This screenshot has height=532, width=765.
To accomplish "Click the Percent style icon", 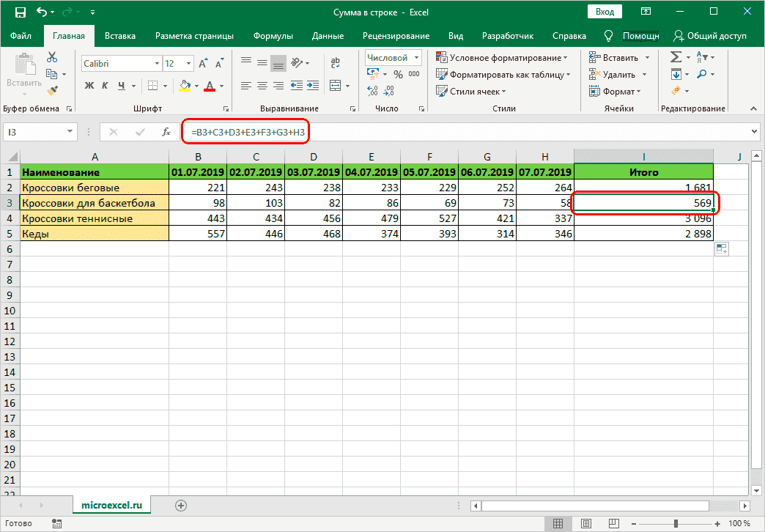I will tap(398, 73).
